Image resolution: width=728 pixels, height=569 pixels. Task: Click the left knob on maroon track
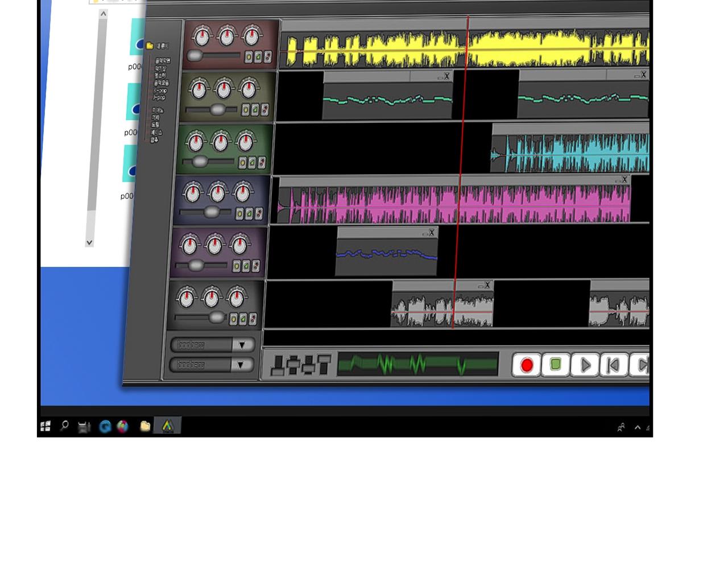[x=201, y=37]
